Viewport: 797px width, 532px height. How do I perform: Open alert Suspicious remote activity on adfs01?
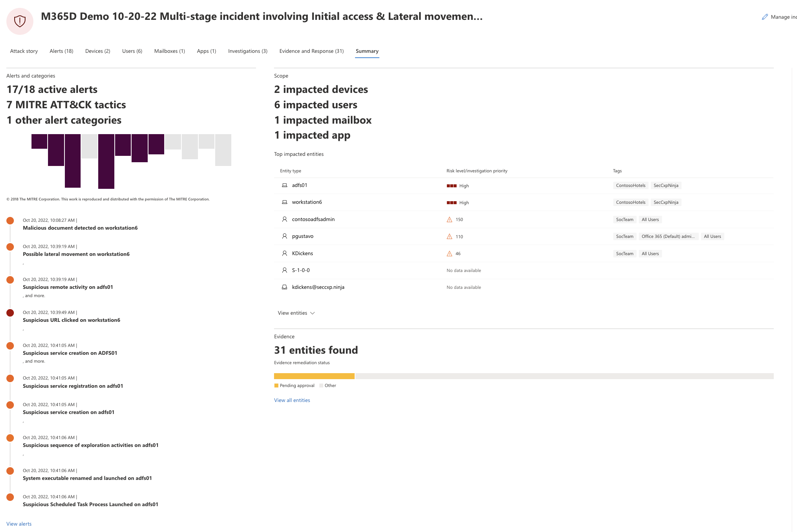[68, 287]
